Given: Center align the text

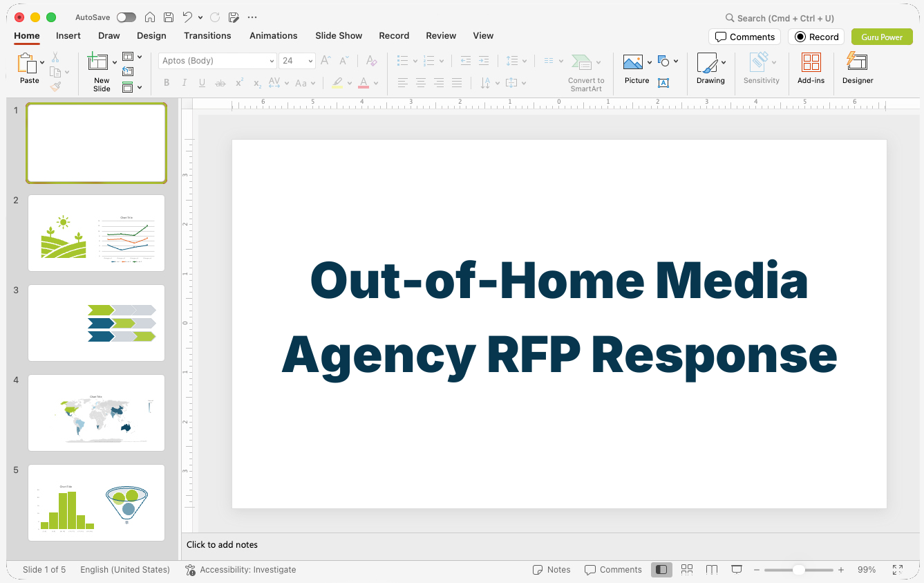Looking at the screenshot, I should coord(421,83).
